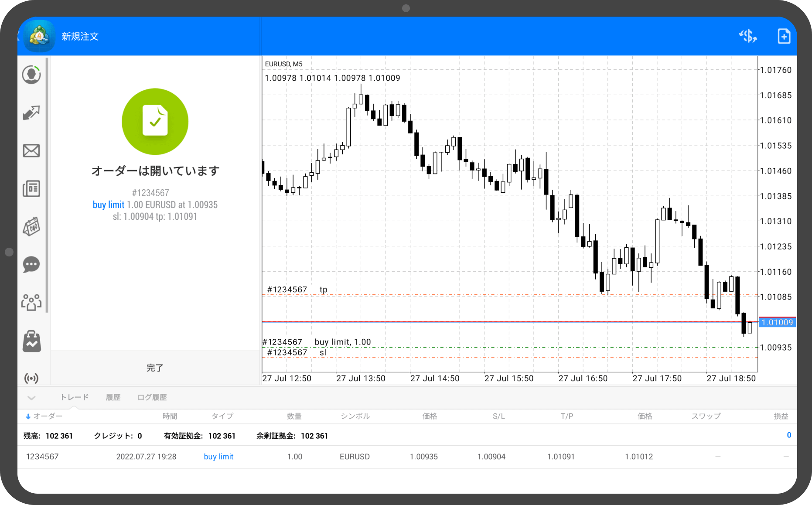Click the EURUSD, M5 chart title
Screen dimensions: 812x505
click(x=283, y=64)
